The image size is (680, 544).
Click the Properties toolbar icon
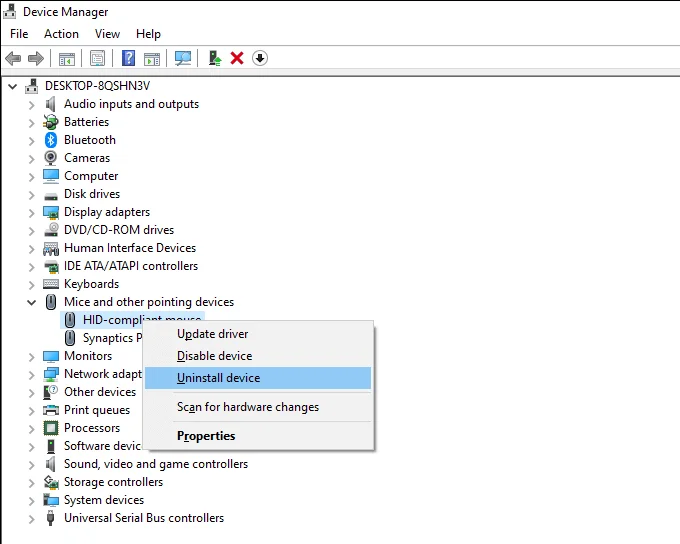click(x=97, y=58)
